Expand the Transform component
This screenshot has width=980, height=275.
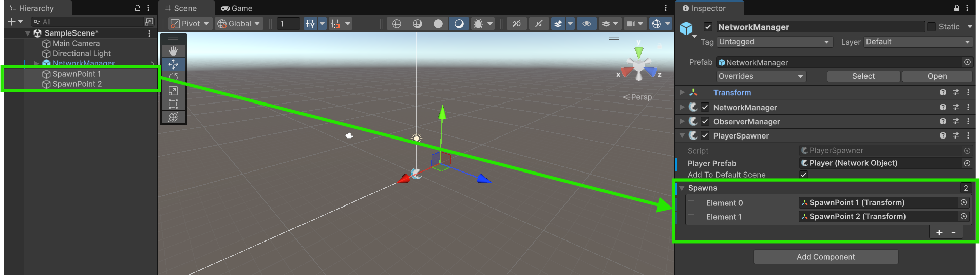point(682,93)
